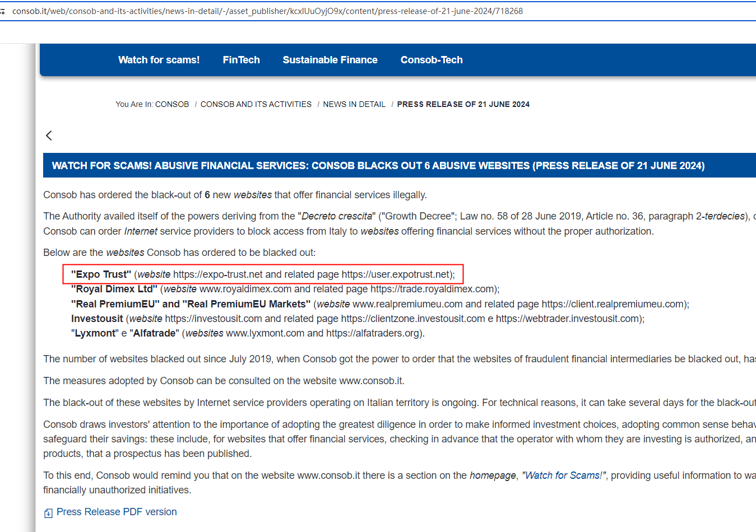
Task: Click the text "https://clientzone.investousit.com"
Action: point(413,319)
